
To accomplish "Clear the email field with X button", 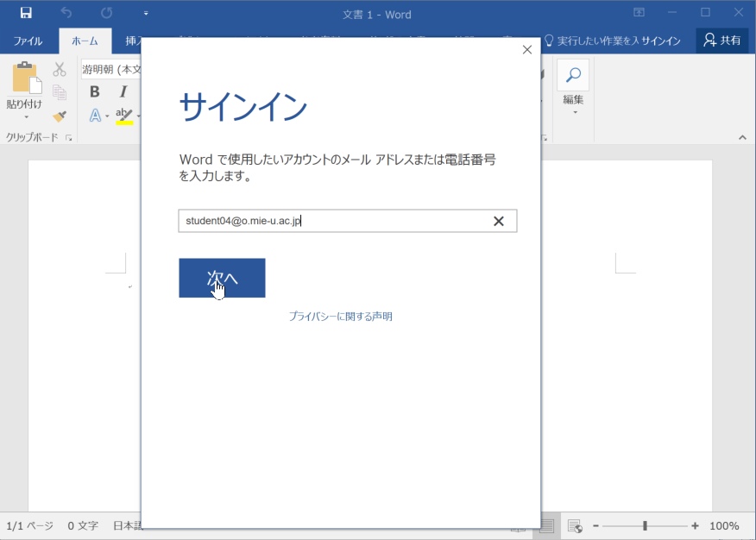I will [499, 221].
